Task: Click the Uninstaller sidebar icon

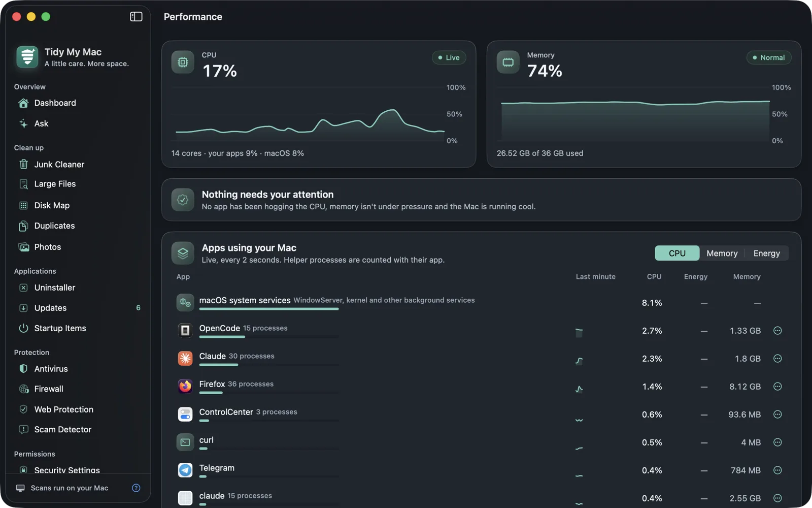Action: point(23,288)
